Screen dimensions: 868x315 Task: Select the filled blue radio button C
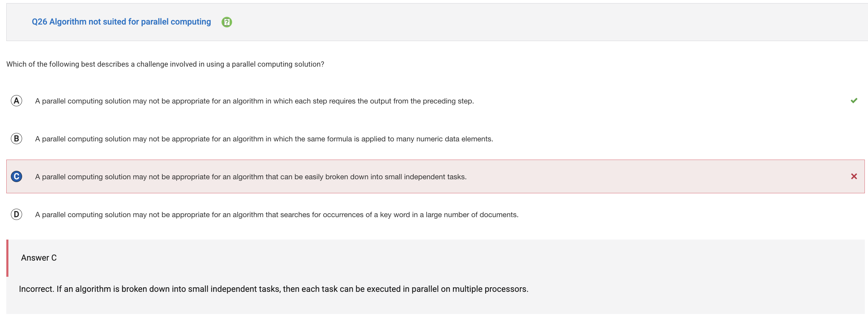(x=16, y=176)
